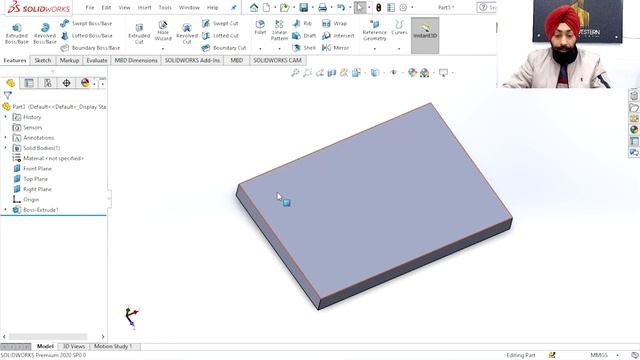This screenshot has height=360, width=640.
Task: Open the View menu
Action: (x=124, y=7)
